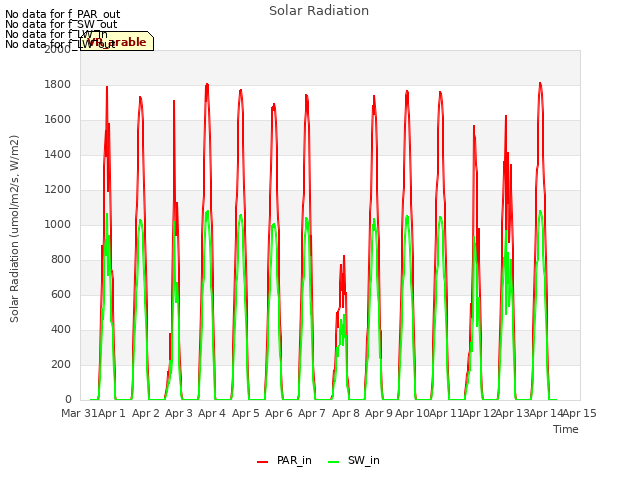
Task: Click the 'No data for f_SW_out' message
Action: pyautogui.click(x=61, y=24)
